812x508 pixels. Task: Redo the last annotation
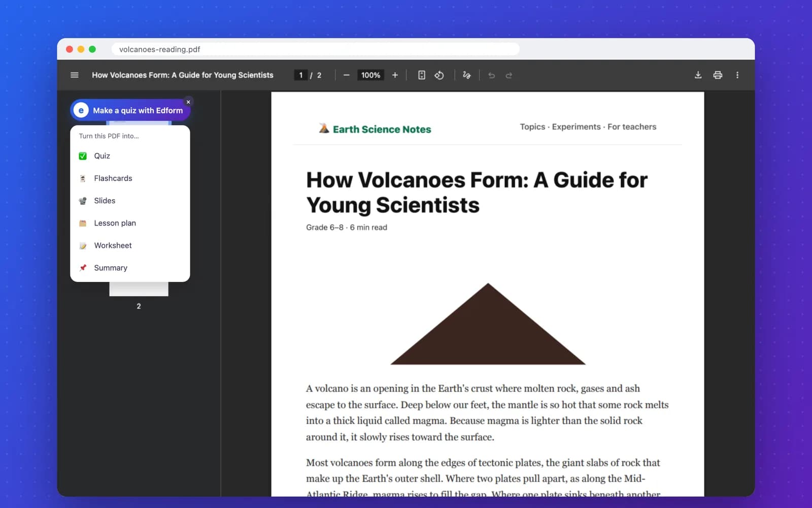click(509, 75)
